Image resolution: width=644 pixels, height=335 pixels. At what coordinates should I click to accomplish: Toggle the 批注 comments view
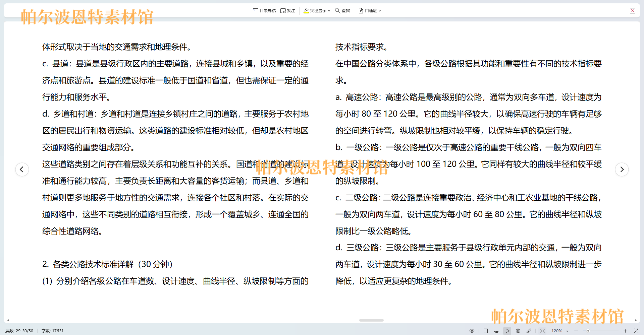coord(288,11)
